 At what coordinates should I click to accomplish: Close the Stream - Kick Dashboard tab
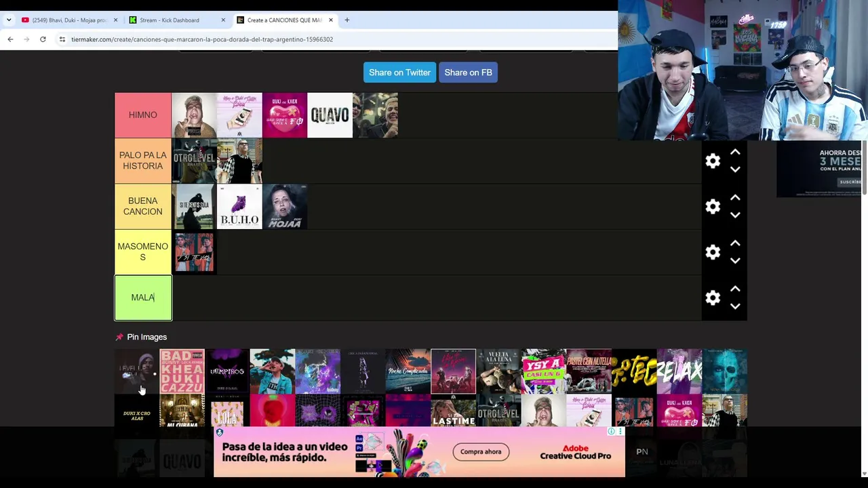pos(223,20)
